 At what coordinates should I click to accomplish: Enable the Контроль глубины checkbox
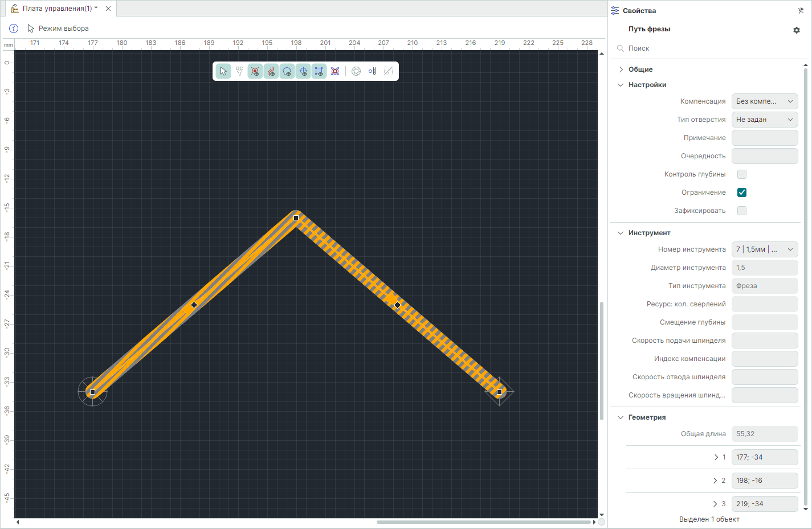pos(742,174)
